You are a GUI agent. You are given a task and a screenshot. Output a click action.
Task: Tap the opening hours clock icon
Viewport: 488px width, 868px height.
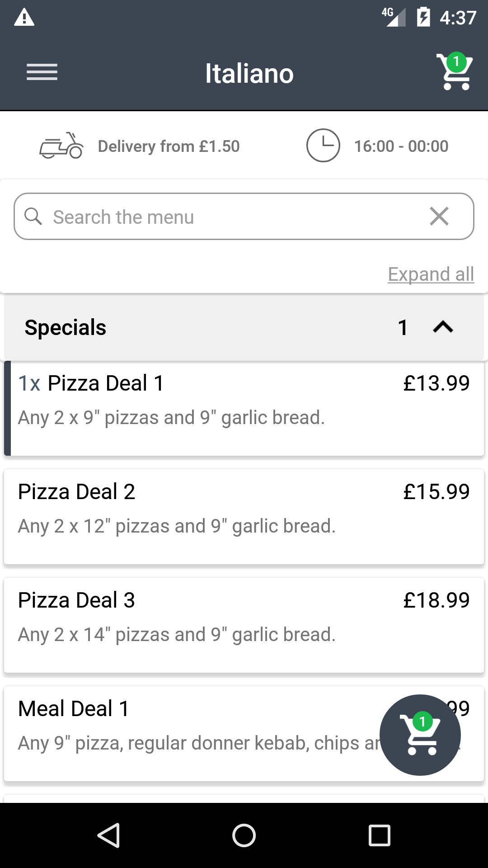[323, 146]
